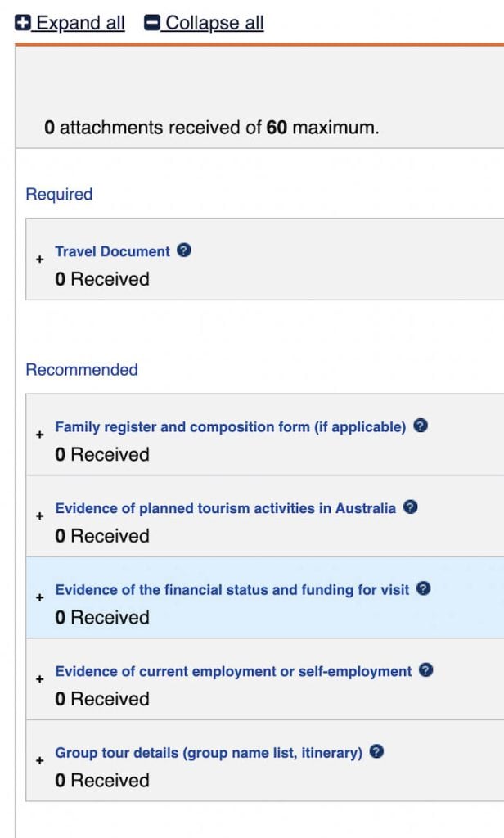This screenshot has height=838, width=504.
Task: Open help for Family register form
Action: point(421,426)
